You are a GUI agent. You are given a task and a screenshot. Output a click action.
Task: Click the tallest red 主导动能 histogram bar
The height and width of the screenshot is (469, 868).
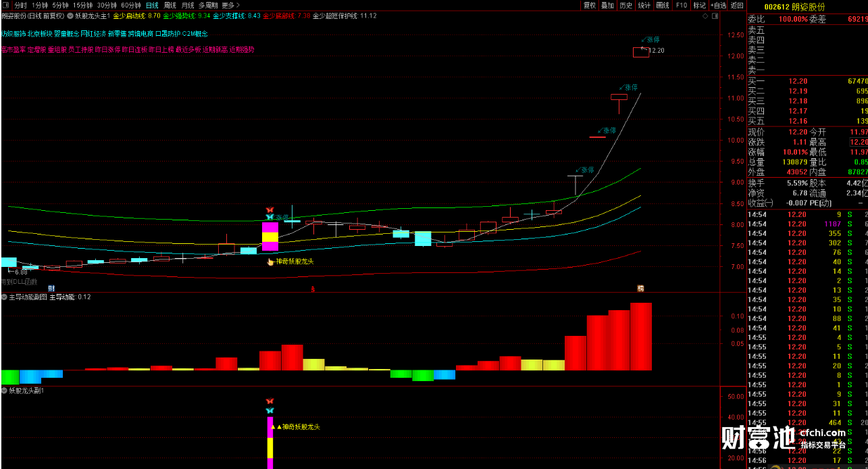(641, 337)
